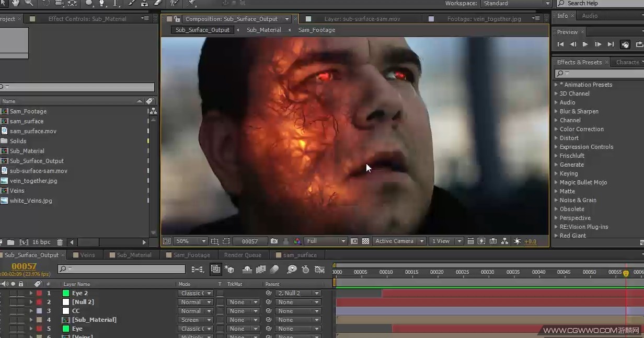Select the Hand tool

tap(16, 3)
